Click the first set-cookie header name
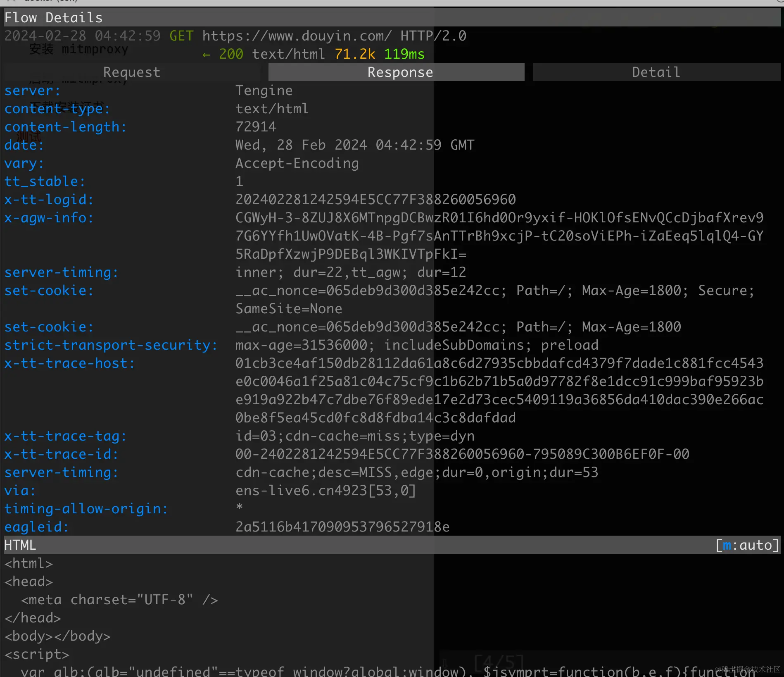The height and width of the screenshot is (677, 784). tap(49, 291)
